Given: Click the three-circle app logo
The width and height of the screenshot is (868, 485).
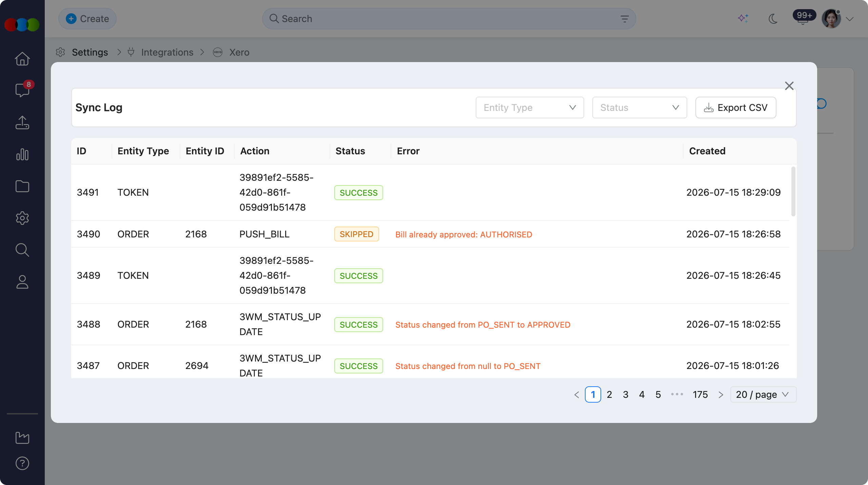Looking at the screenshot, I should [22, 25].
